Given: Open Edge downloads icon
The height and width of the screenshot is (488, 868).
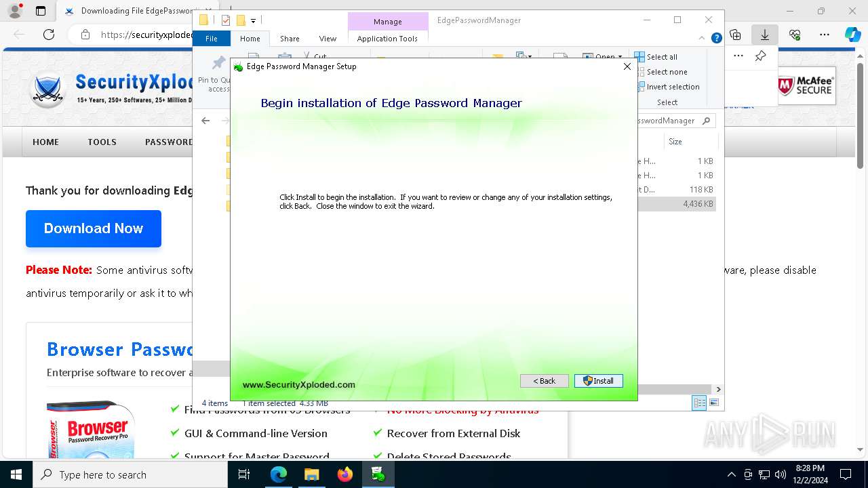Looking at the screenshot, I should click(765, 35).
